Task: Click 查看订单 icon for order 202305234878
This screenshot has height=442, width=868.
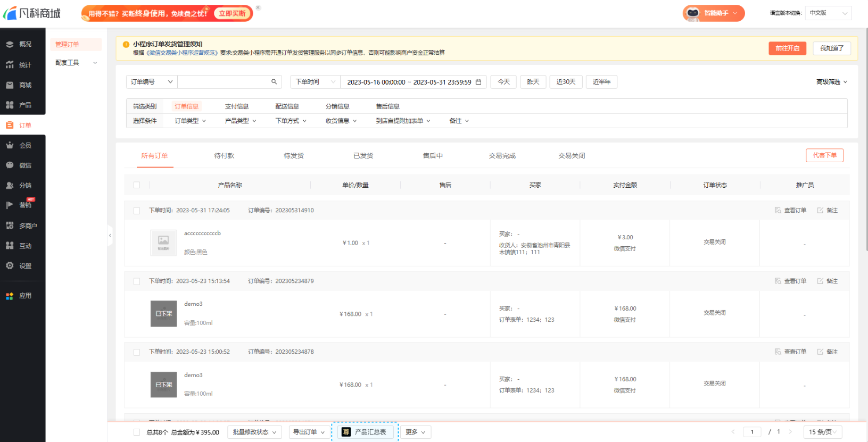Action: point(778,352)
